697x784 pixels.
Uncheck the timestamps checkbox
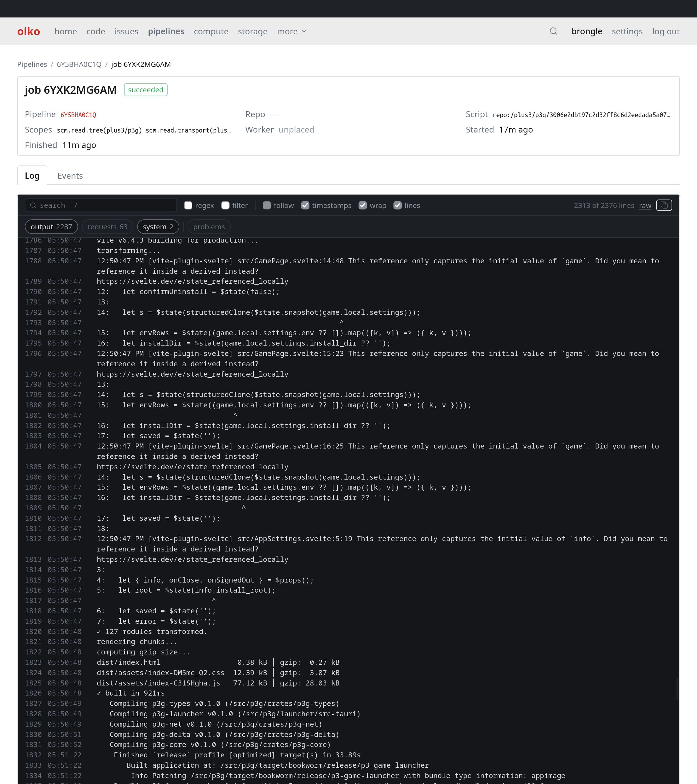coord(305,205)
